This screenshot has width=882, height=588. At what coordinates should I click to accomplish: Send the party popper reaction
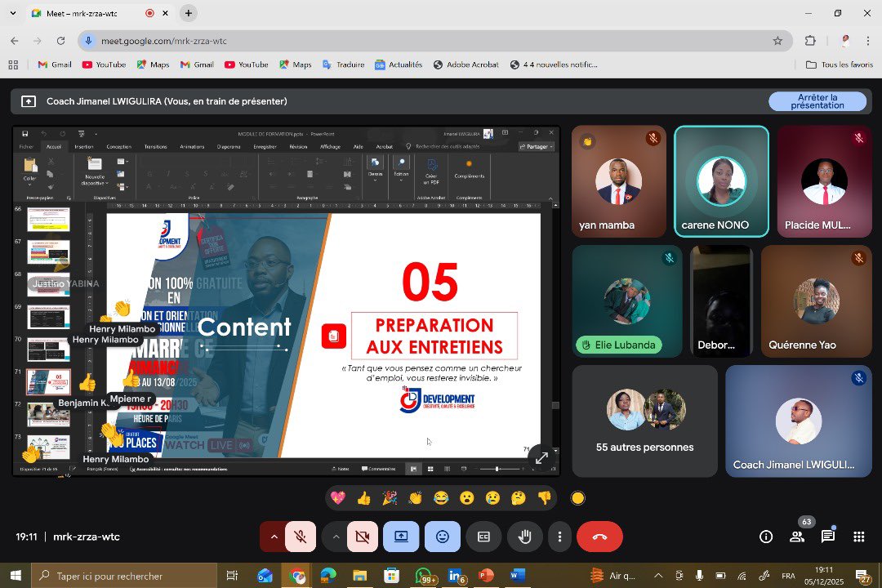tap(390, 498)
